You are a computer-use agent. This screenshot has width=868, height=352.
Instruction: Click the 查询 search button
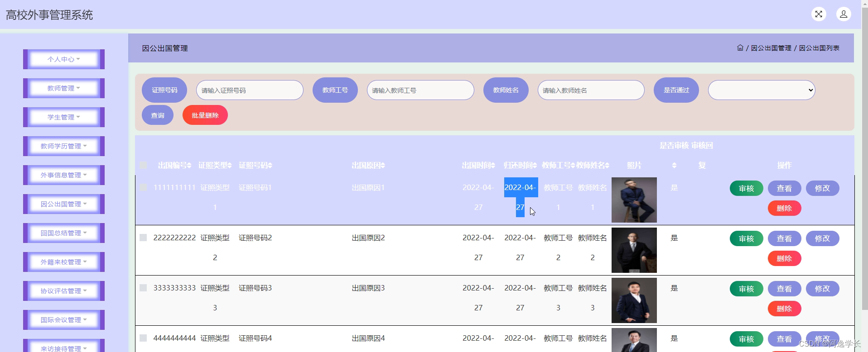tap(158, 115)
